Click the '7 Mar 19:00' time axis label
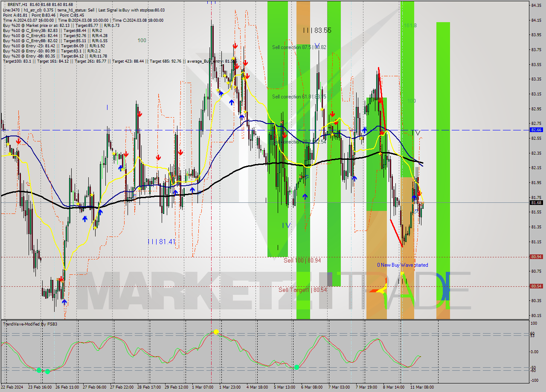 [366, 387]
